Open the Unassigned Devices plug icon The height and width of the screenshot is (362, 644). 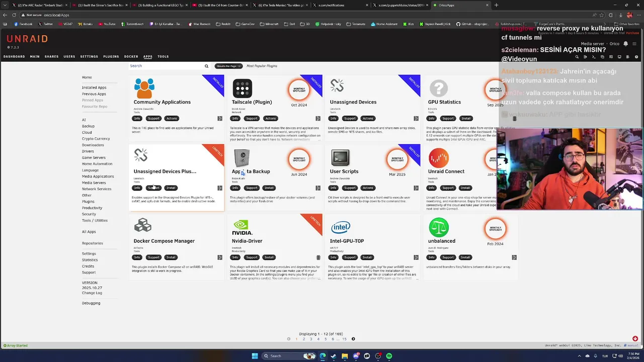pos(337,86)
